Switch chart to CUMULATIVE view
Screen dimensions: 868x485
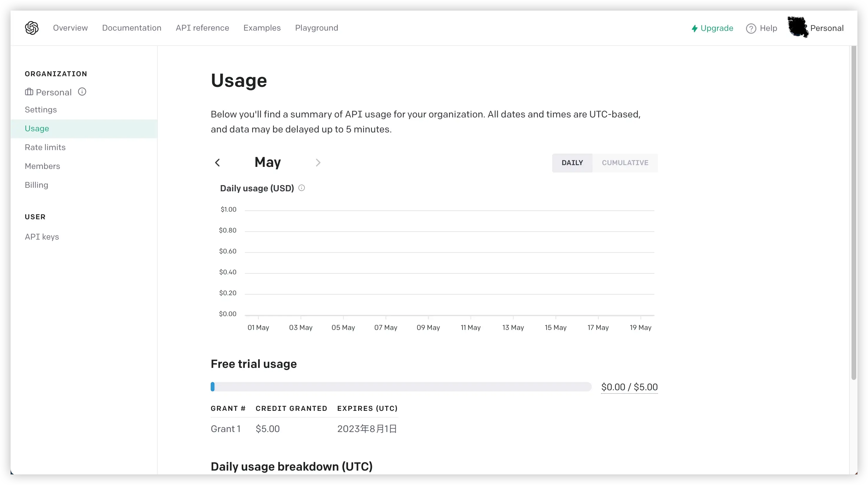(625, 163)
